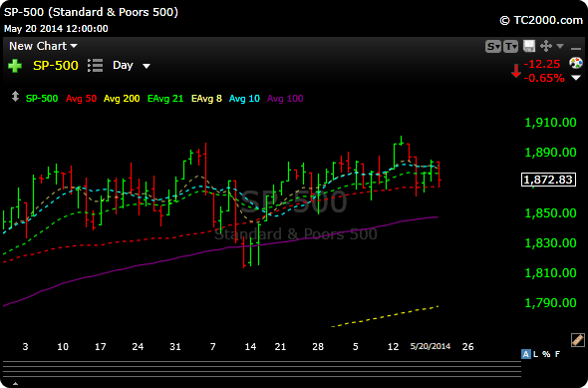The height and width of the screenshot is (388, 588).
Task: Expand the gray arrow next to move icon
Action: (x=560, y=46)
